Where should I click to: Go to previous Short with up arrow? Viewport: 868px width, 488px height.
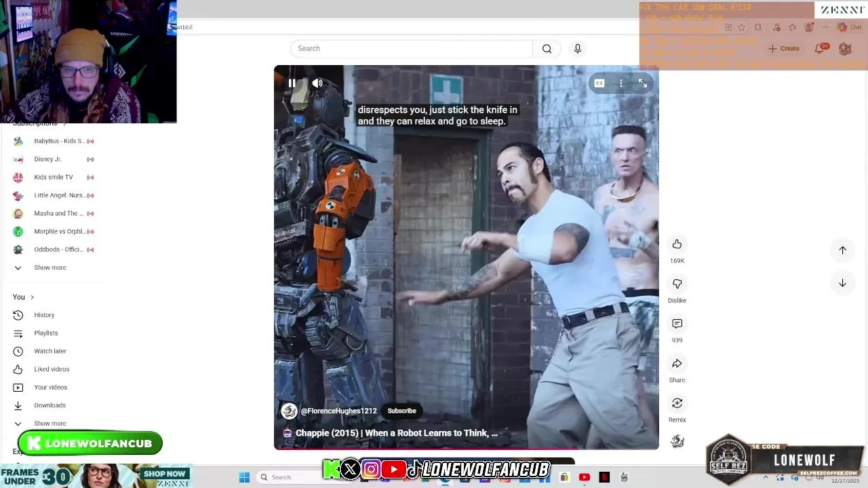[x=842, y=250]
